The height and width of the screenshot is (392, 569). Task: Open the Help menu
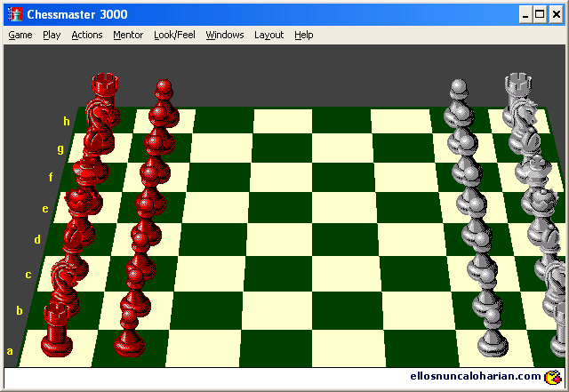304,36
